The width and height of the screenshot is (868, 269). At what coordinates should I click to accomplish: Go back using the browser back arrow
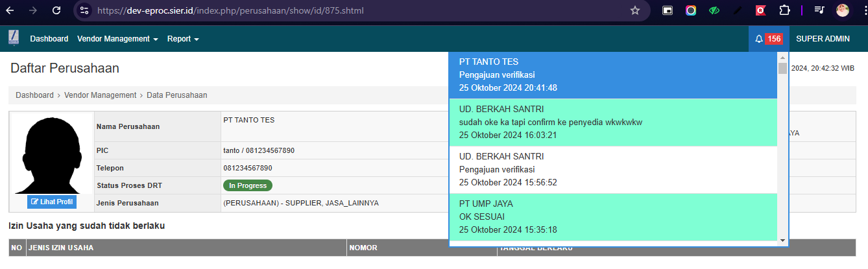pyautogui.click(x=10, y=10)
